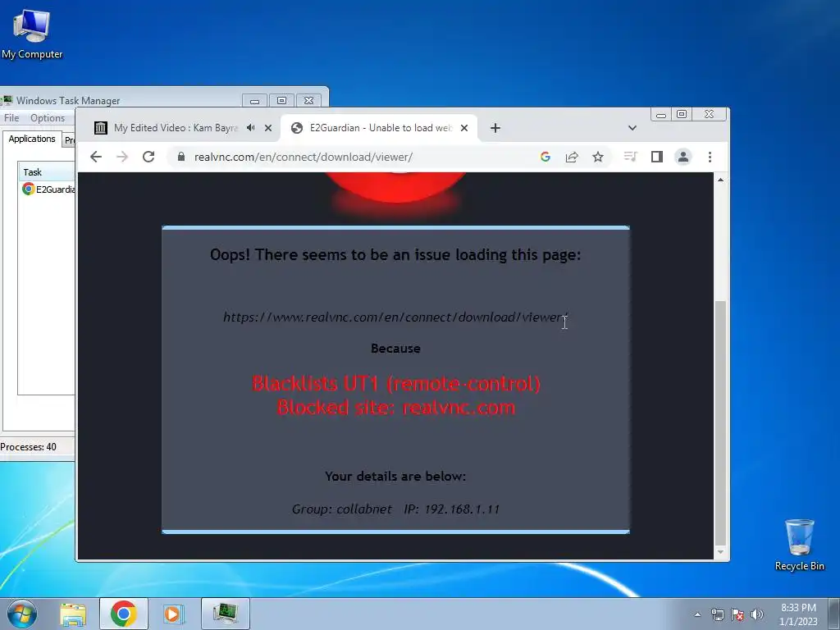The width and height of the screenshot is (840, 630).
Task: Click Processes: 40 status bar text
Action: (x=29, y=446)
